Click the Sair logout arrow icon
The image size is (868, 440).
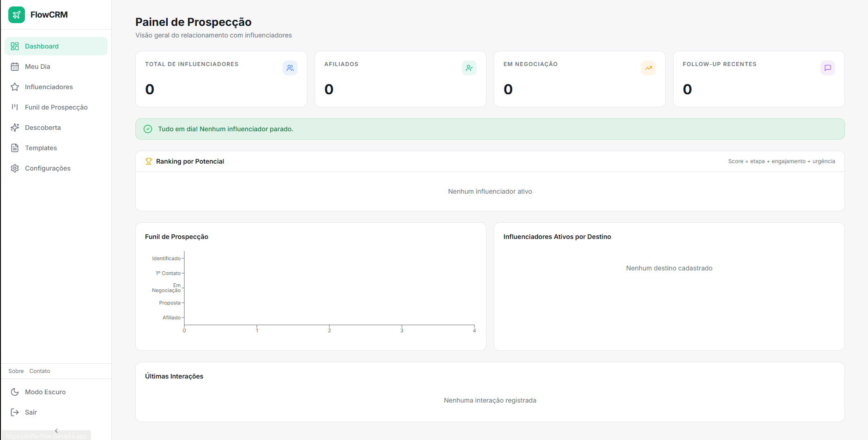pyautogui.click(x=15, y=412)
